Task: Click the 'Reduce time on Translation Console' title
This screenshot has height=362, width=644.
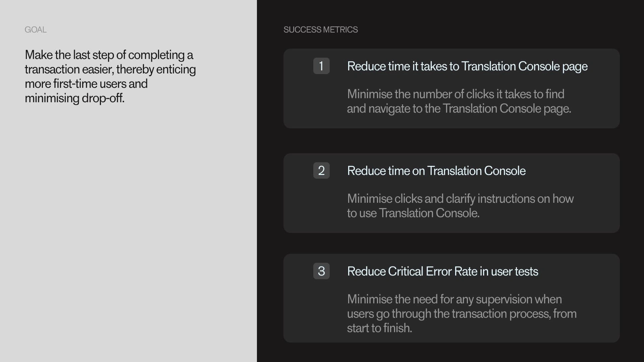Action: pyautogui.click(x=436, y=171)
